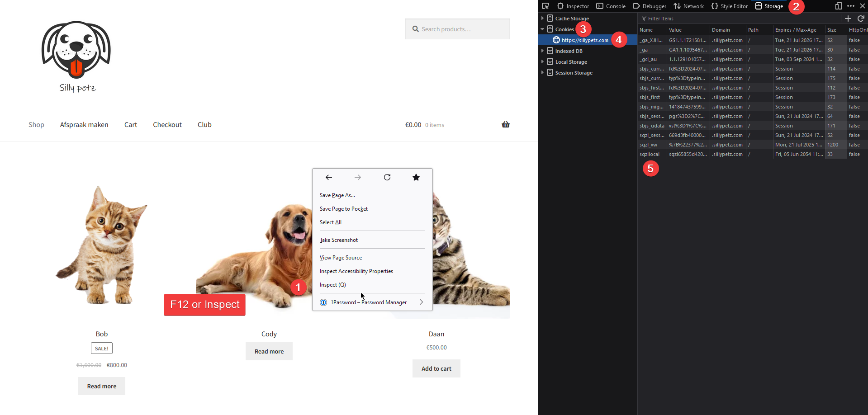Choose Select All from context menu
Screen dimensions: 868x415
click(372, 222)
